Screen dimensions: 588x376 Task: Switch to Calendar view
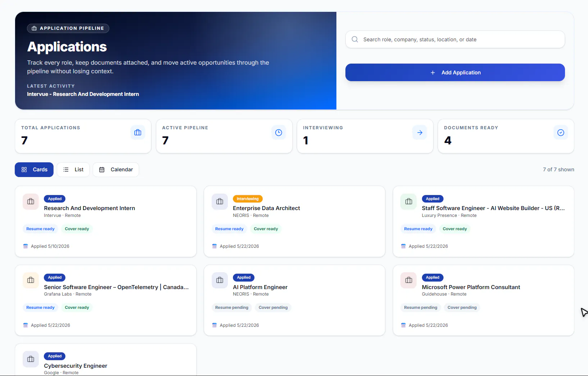pyautogui.click(x=116, y=170)
